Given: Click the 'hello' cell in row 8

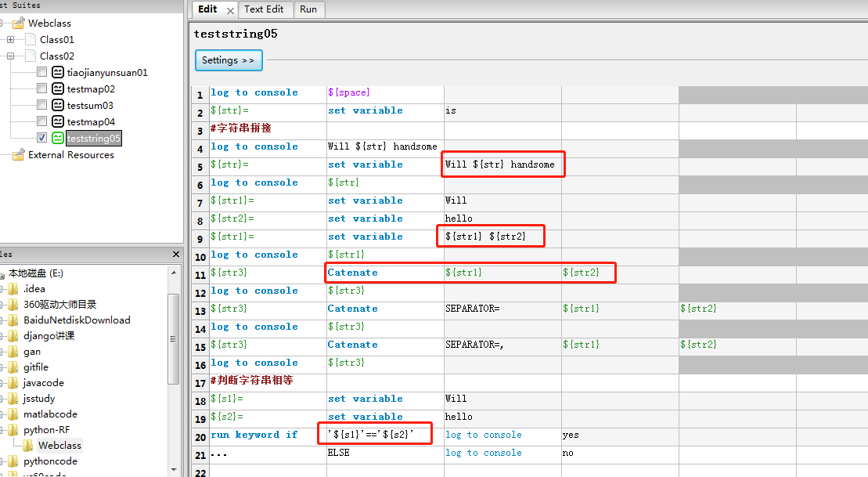Looking at the screenshot, I should click(x=502, y=220).
